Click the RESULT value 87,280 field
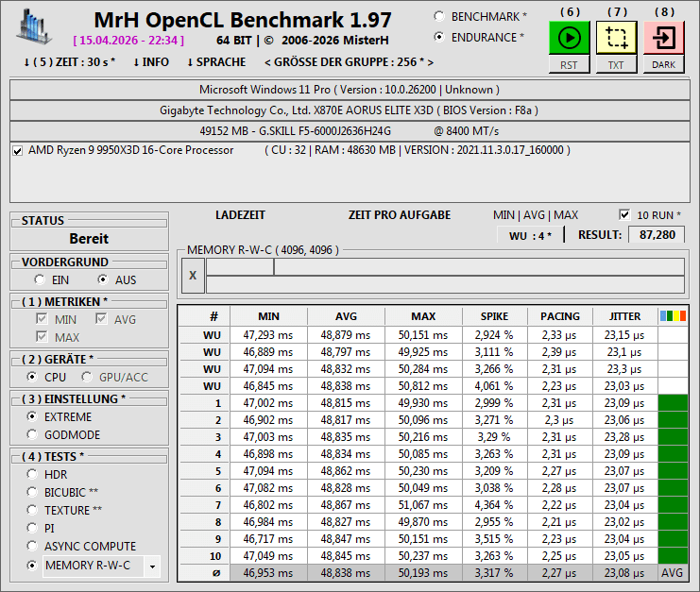Screen dimensions: 700x592 [657, 235]
